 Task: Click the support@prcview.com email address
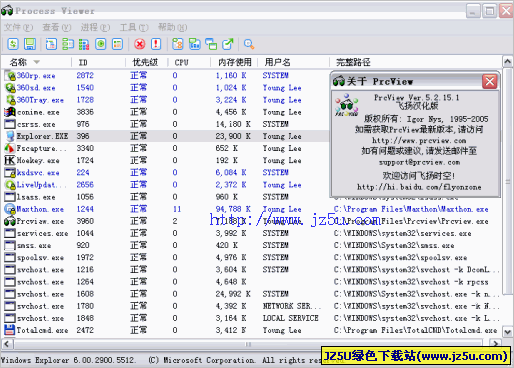click(x=419, y=162)
